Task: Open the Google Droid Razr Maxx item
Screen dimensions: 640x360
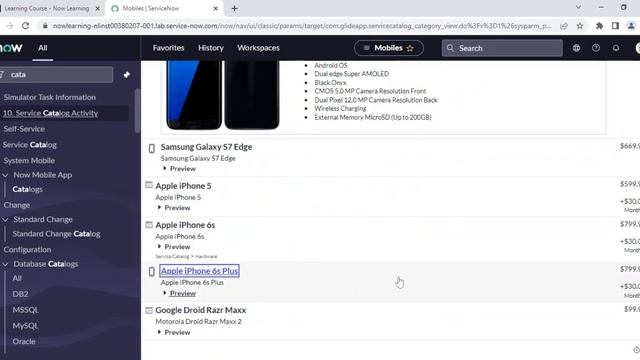Action: [x=200, y=310]
